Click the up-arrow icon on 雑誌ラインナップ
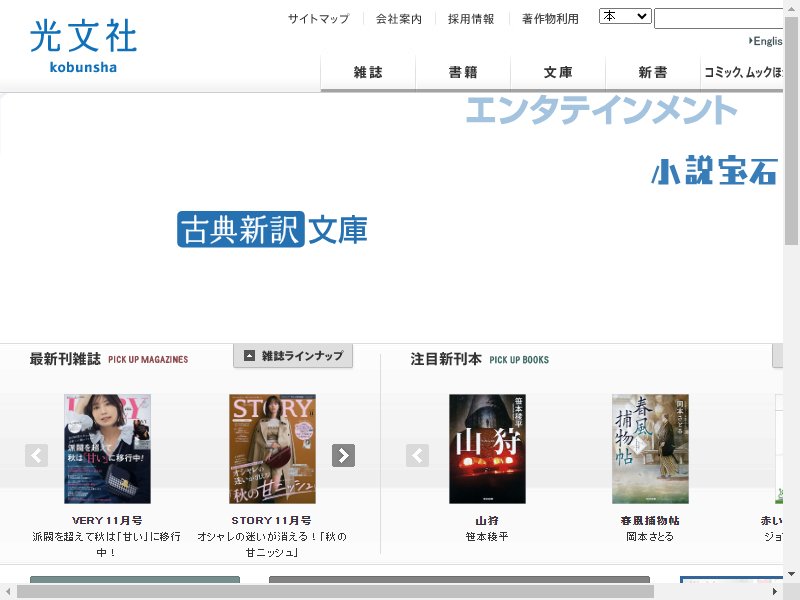800x600 pixels. [249, 356]
